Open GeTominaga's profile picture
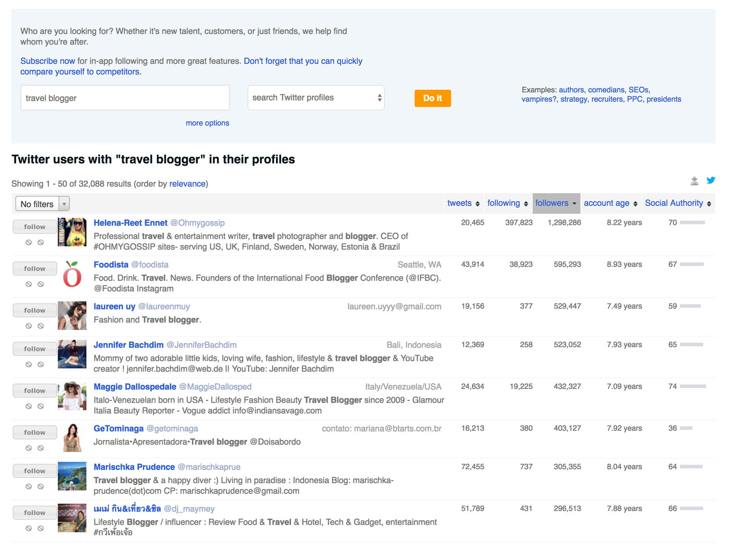 click(x=72, y=438)
